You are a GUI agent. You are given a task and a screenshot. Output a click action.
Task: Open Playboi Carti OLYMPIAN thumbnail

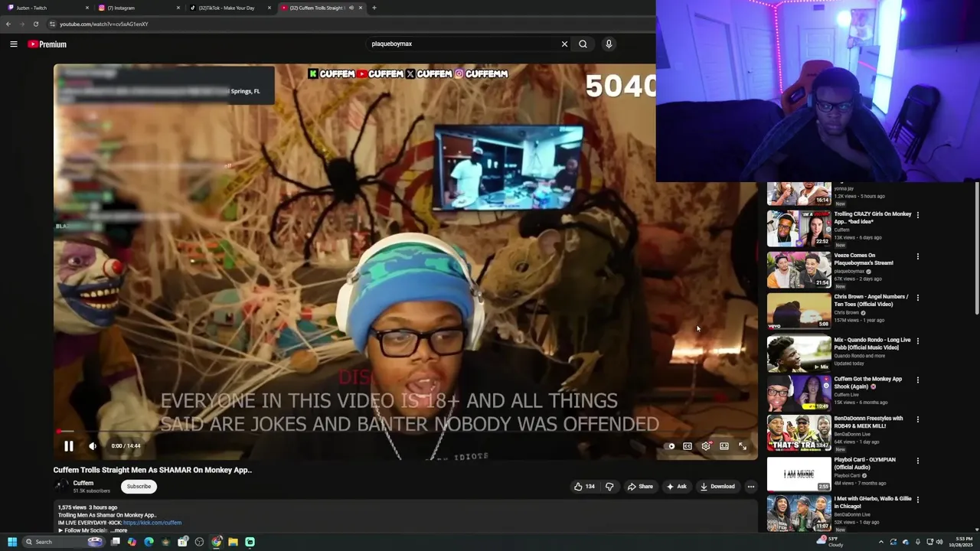pyautogui.click(x=799, y=474)
